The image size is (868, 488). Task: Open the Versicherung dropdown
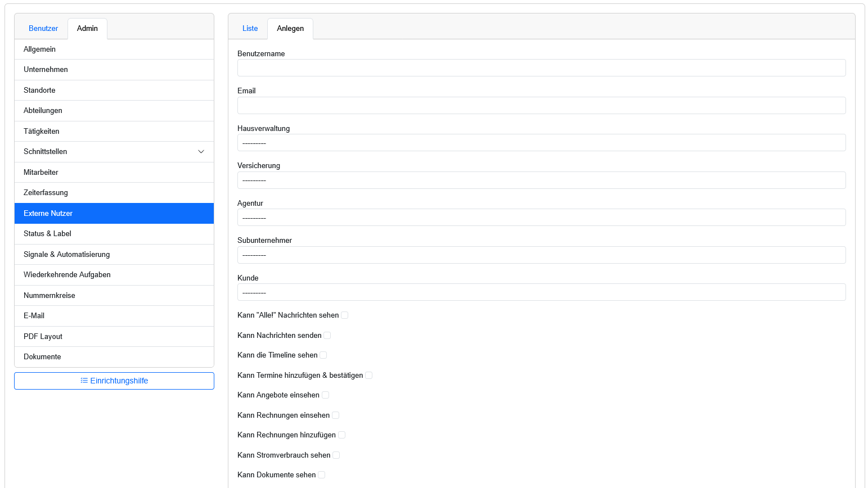pos(541,180)
